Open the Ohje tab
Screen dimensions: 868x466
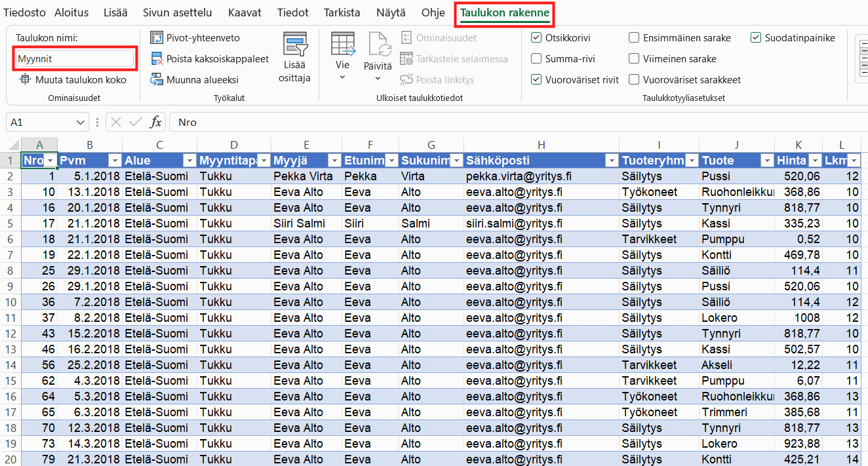coord(433,12)
